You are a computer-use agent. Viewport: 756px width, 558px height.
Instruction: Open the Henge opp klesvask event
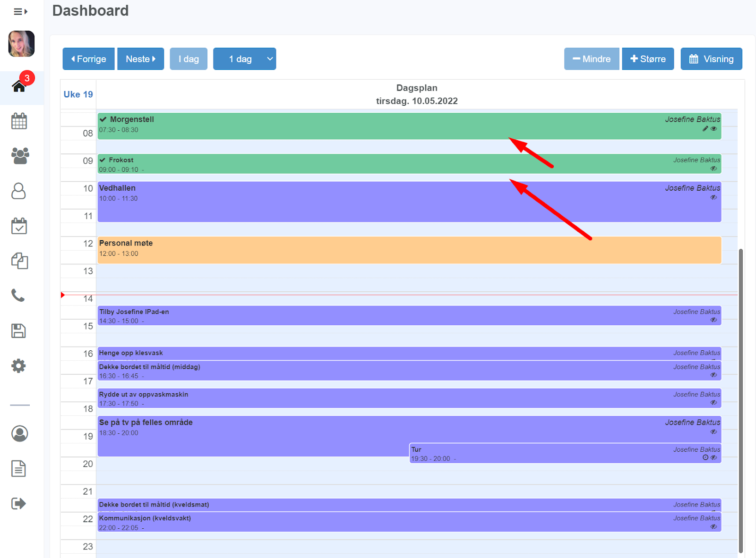[x=409, y=353]
